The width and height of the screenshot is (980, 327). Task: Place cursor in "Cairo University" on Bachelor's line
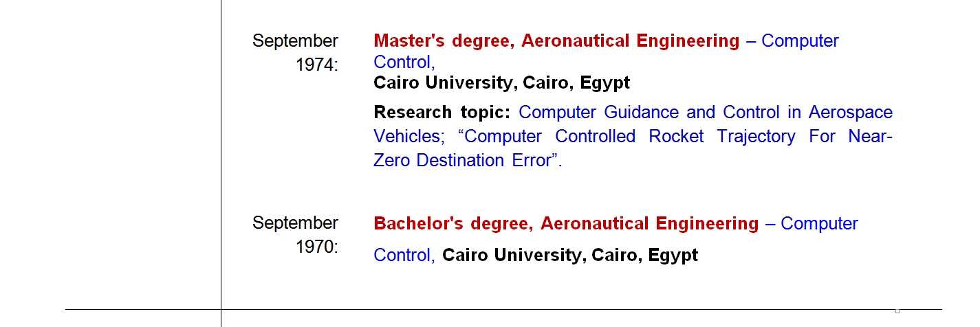[x=513, y=256]
